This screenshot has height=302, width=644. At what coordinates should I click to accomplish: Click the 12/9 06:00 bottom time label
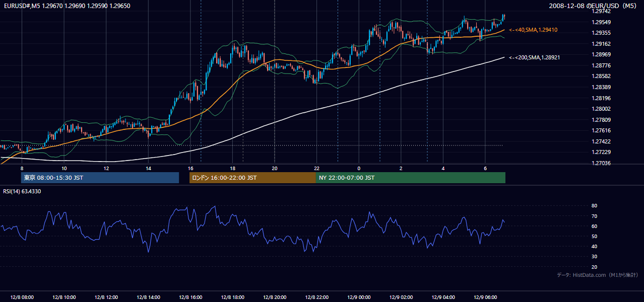click(485, 297)
